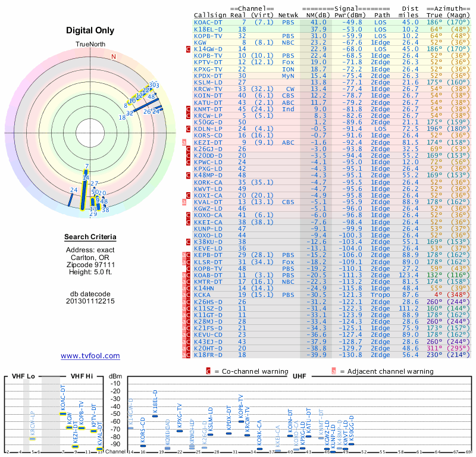Click the Callsign column header
The image size is (476, 457).
click(210, 15)
